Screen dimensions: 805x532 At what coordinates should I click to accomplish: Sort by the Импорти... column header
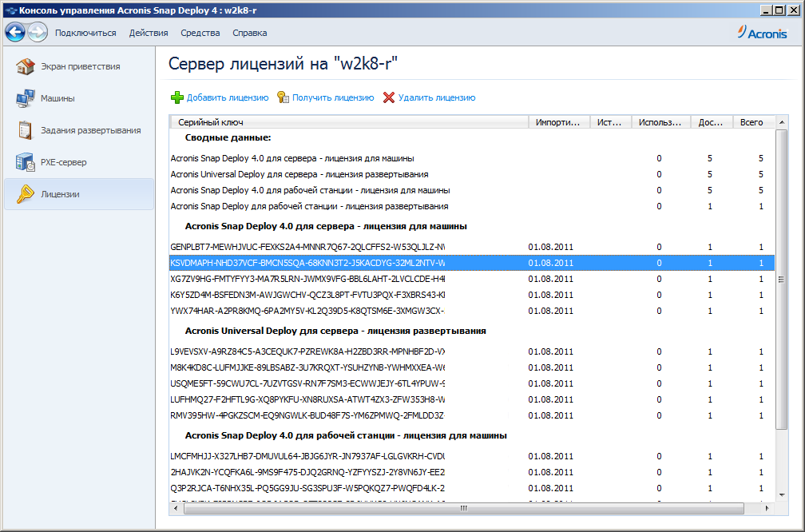pos(559,122)
